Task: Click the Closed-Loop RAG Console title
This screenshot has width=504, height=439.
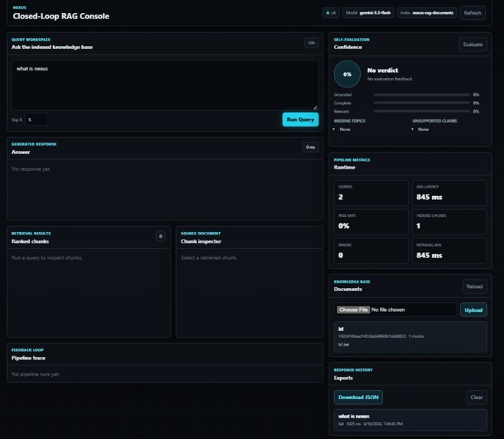Action: point(61,16)
